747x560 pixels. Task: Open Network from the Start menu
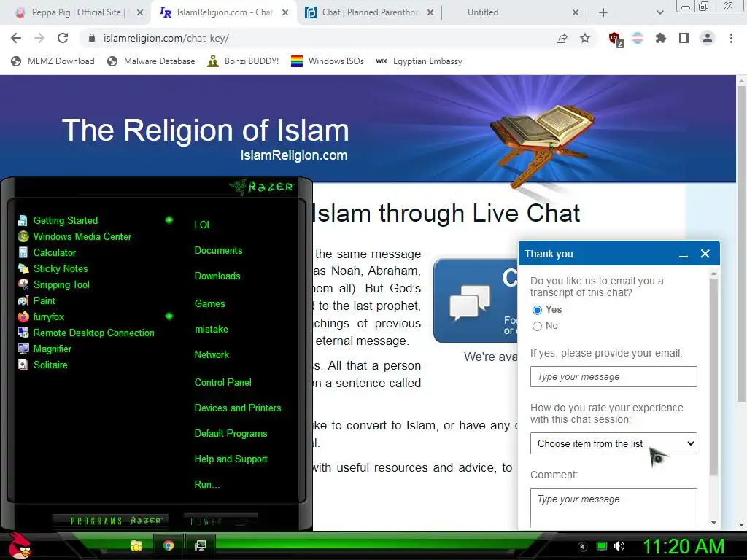tap(212, 355)
